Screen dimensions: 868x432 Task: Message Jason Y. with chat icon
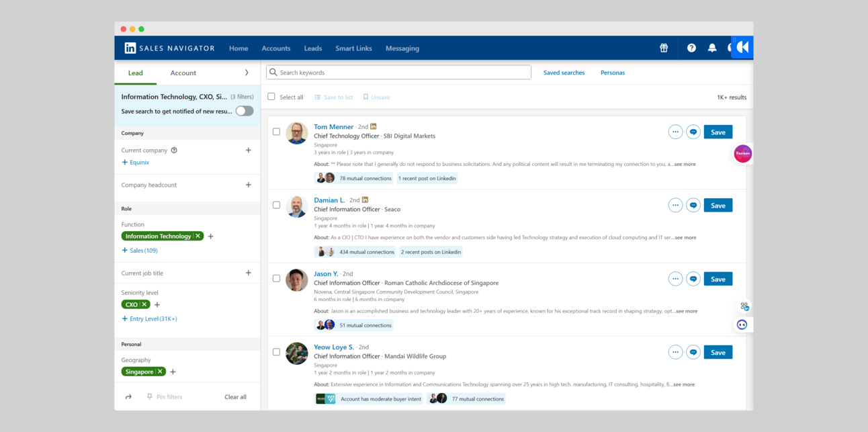[x=693, y=279]
